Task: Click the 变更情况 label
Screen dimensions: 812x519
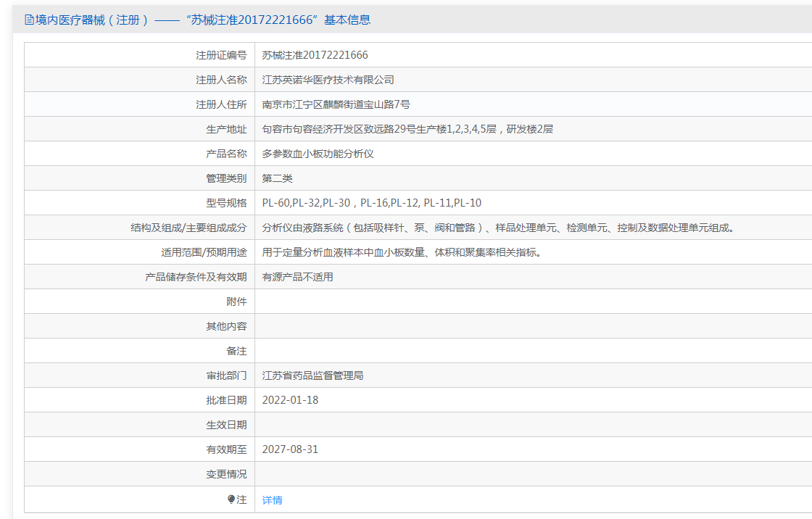Action: [x=226, y=474]
